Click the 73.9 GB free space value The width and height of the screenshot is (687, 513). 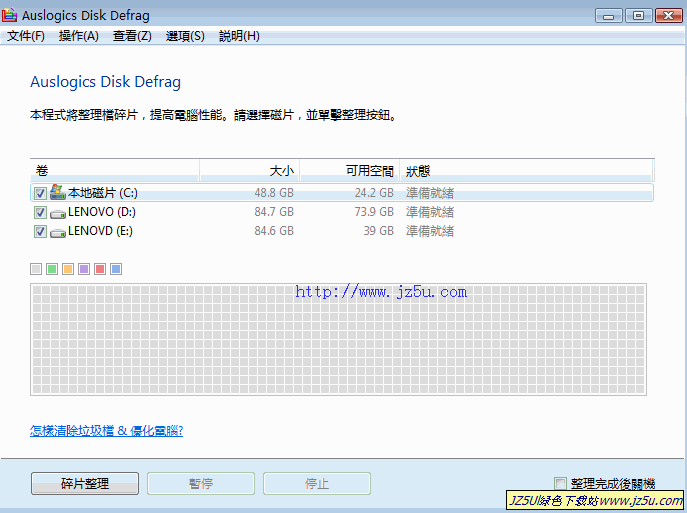pos(374,212)
